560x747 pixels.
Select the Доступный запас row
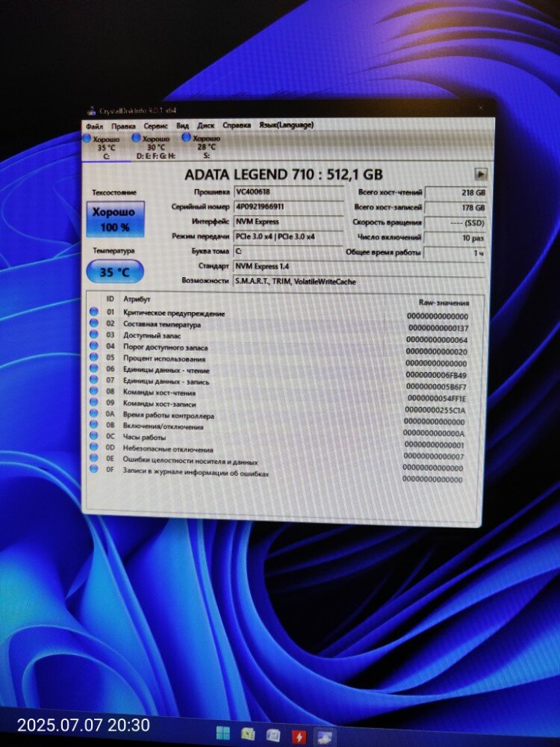pyautogui.click(x=286, y=338)
